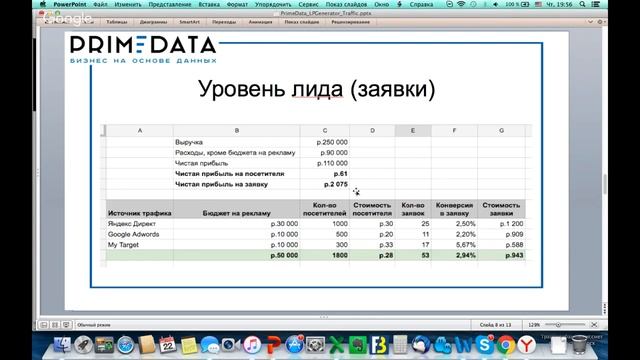Click the Слайд 8 из 13 status indicator
This screenshot has height=360, width=640.
495,325
